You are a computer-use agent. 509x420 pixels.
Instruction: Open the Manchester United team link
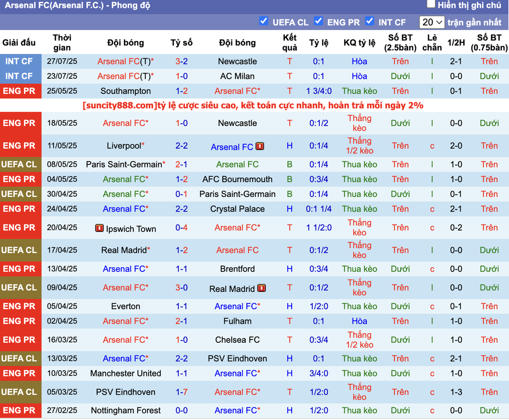click(126, 374)
